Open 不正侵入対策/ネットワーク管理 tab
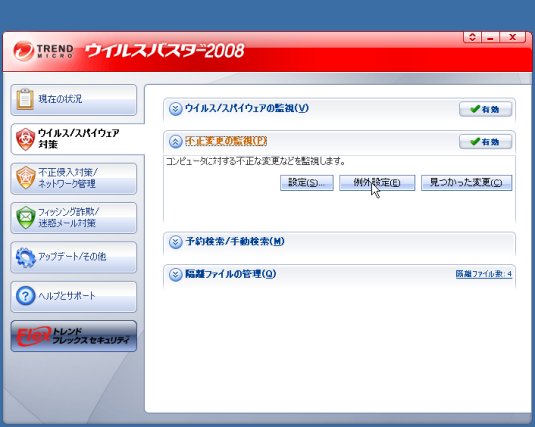Image resolution: width=535 pixels, height=427 pixels. [x=74, y=179]
